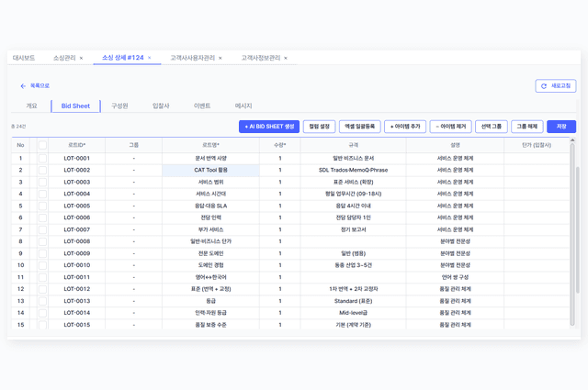Select the LOT-0008 row checkbox
This screenshot has height=390, width=588.
43,241
